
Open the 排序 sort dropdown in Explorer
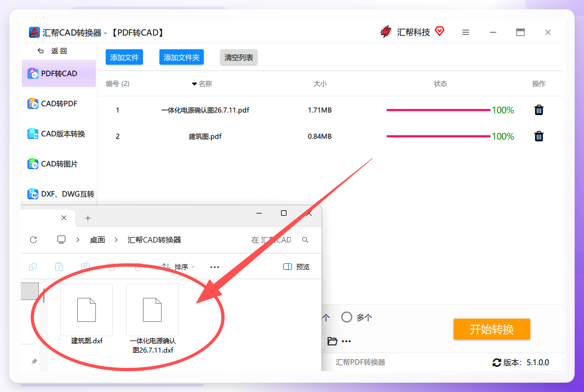click(178, 267)
